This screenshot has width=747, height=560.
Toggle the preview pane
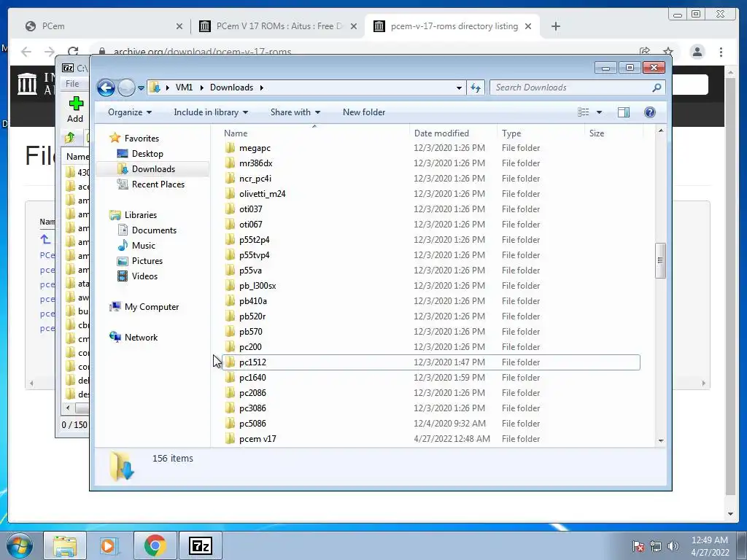tap(624, 112)
